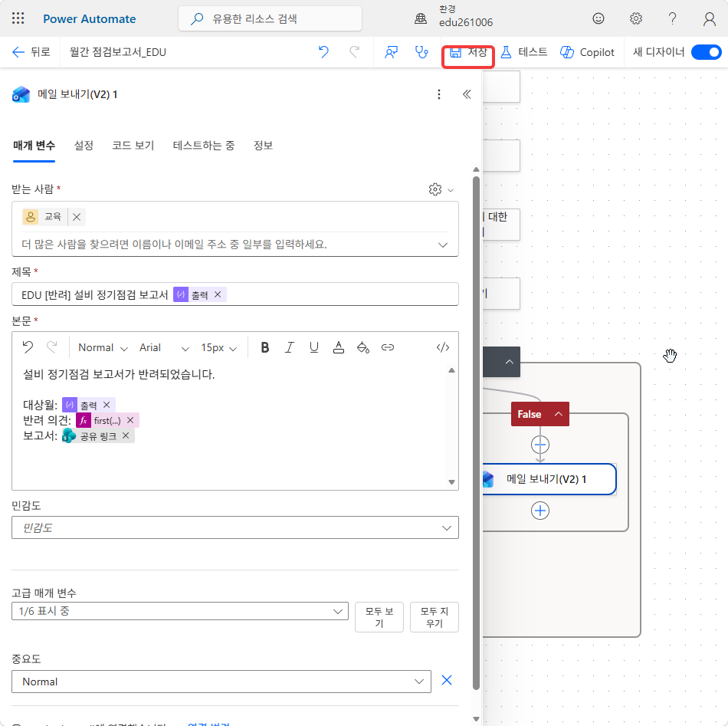Viewport: 728px width, 726px height.
Task: Open the feedback comment icon in toolbar
Action: (392, 52)
